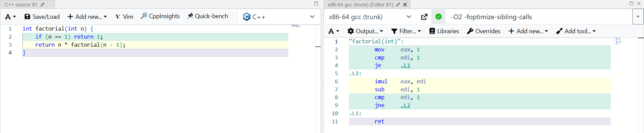
Task: Edit compiler tab name with pencil icon
Action: 398,5
